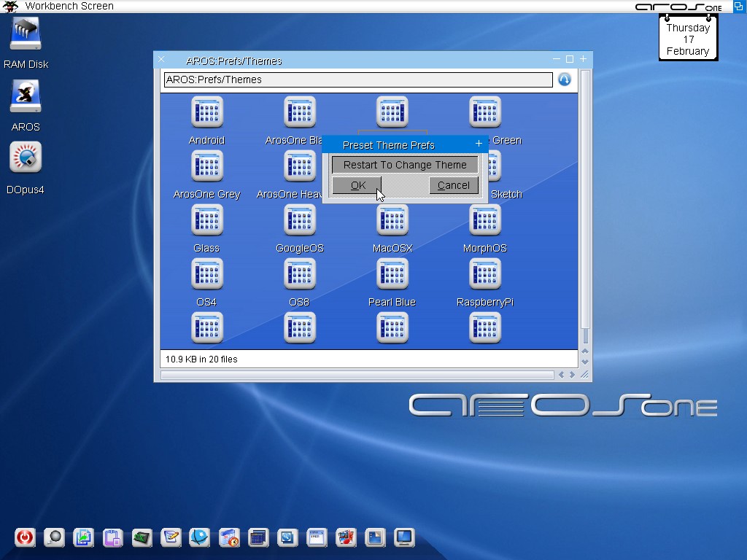Select the GoogleOS theme icon
The width and height of the screenshot is (747, 560).
(299, 220)
